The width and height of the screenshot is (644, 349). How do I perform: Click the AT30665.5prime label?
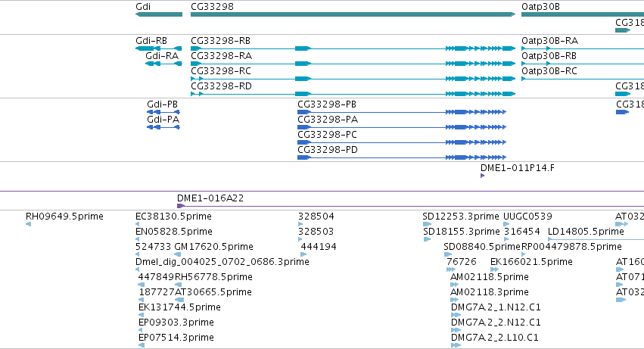(x=213, y=293)
